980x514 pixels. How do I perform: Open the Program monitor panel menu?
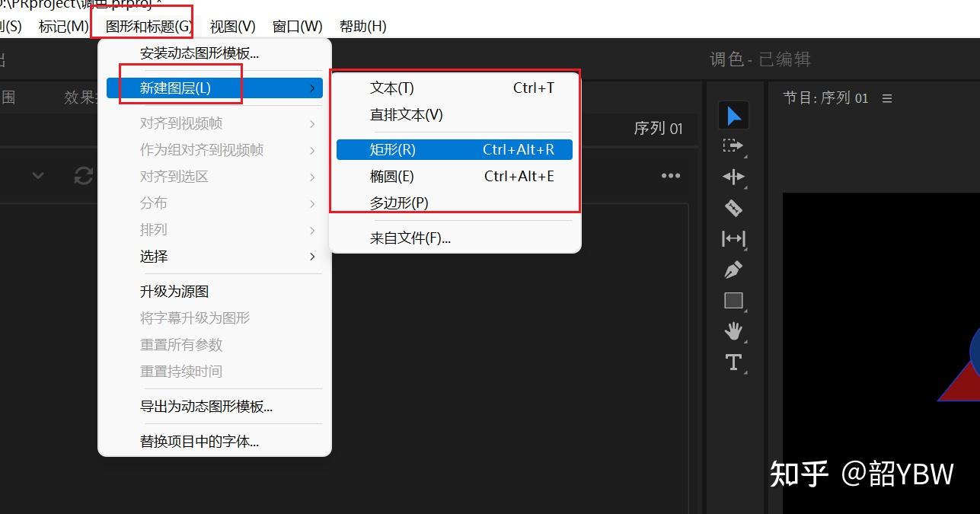[888, 97]
